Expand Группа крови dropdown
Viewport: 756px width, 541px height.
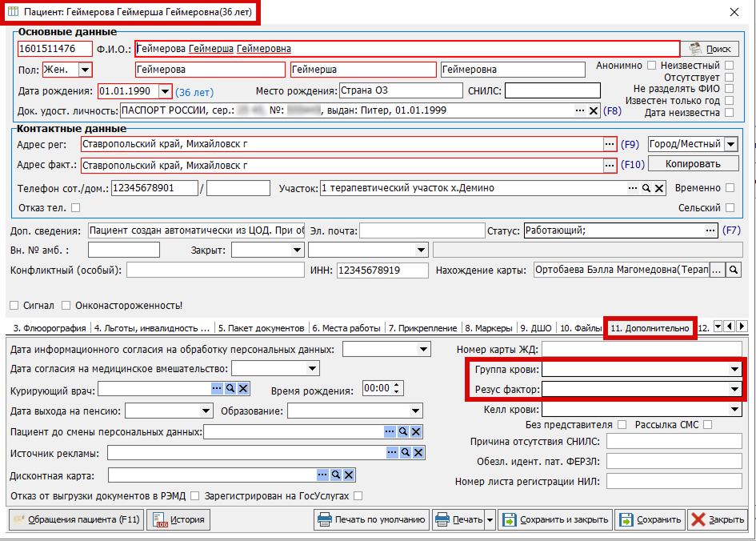[x=734, y=370]
